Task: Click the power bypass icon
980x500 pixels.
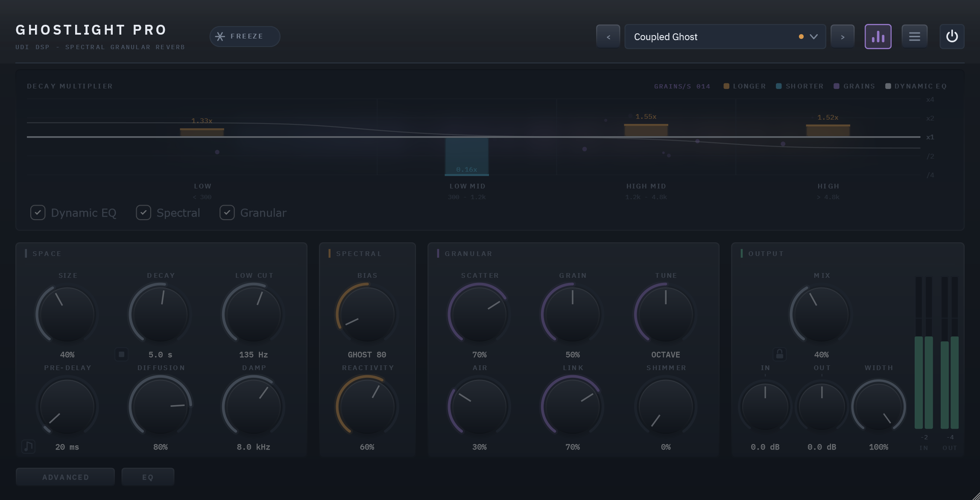Action: [952, 37]
